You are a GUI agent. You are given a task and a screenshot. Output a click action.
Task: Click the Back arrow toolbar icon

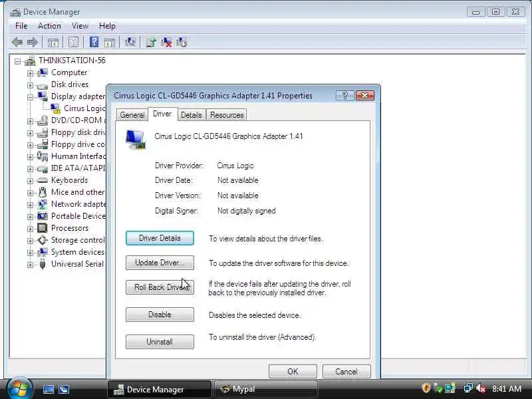click(17, 43)
